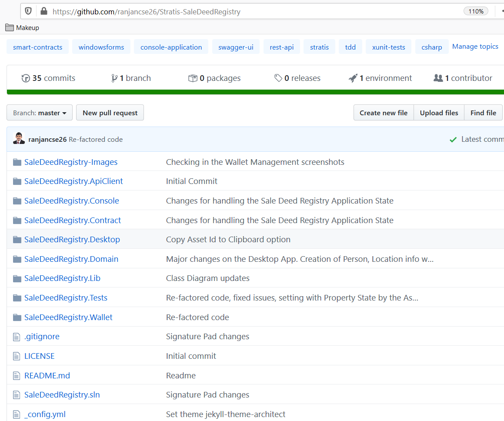Click the branch fork icon
Image resolution: width=504 pixels, height=421 pixels.
tap(114, 78)
